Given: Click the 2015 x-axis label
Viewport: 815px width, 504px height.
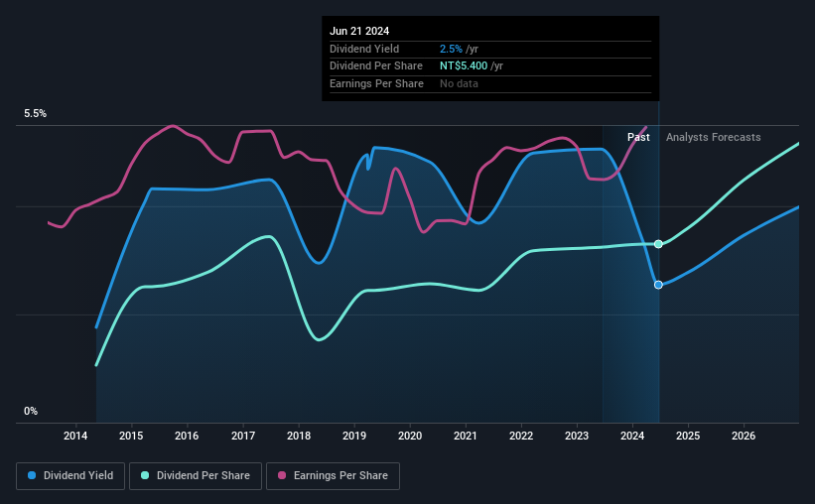Looking at the screenshot, I should coord(131,436).
